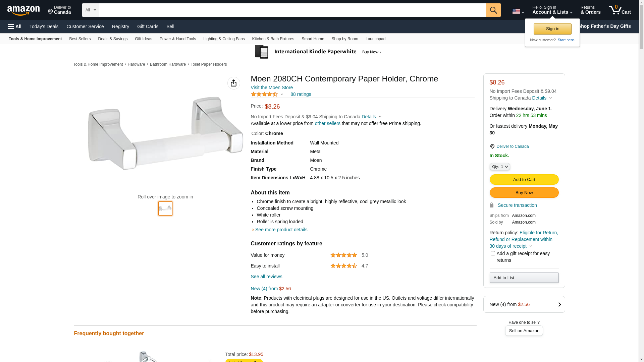644x362 pixels.
Task: Click the star rating icons
Action: (x=264, y=95)
